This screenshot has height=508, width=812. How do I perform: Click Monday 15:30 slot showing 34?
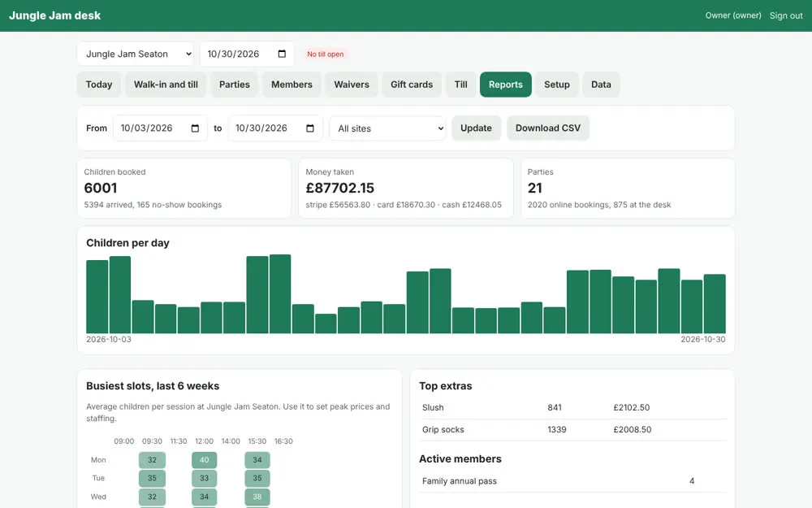[x=257, y=460]
